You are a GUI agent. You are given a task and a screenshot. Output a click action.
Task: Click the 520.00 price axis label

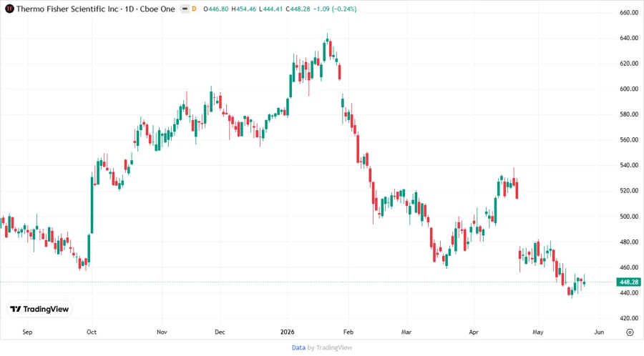click(629, 191)
